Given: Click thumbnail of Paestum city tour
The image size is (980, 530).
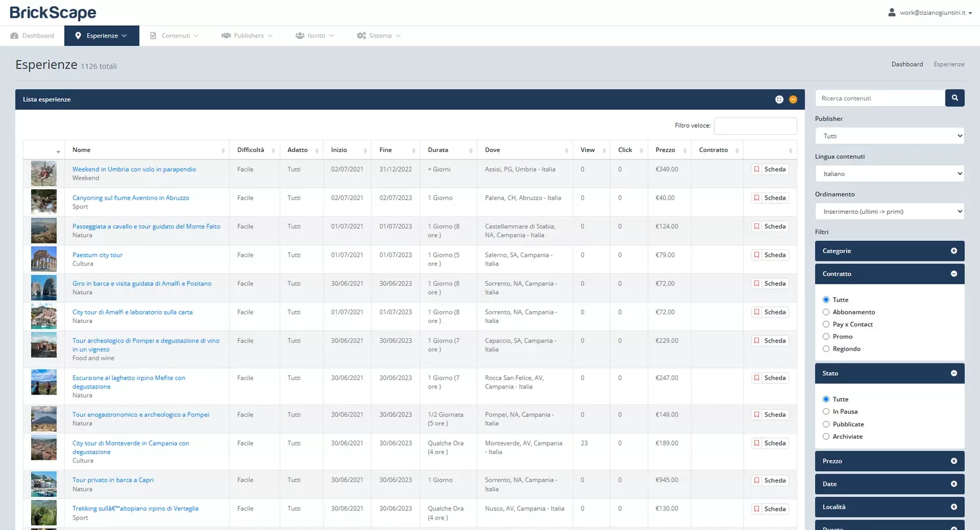Looking at the screenshot, I should 43,259.
